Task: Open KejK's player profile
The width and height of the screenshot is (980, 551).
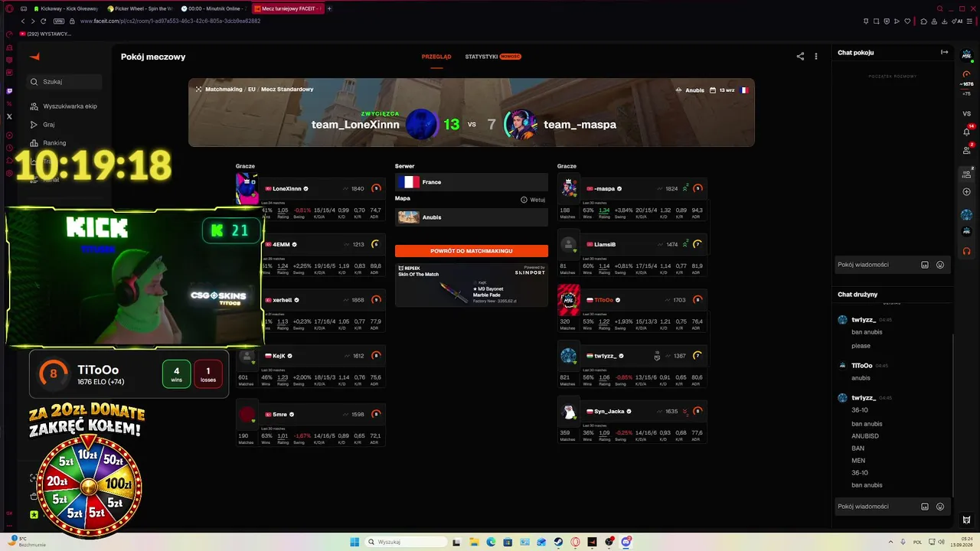Action: click(x=279, y=356)
